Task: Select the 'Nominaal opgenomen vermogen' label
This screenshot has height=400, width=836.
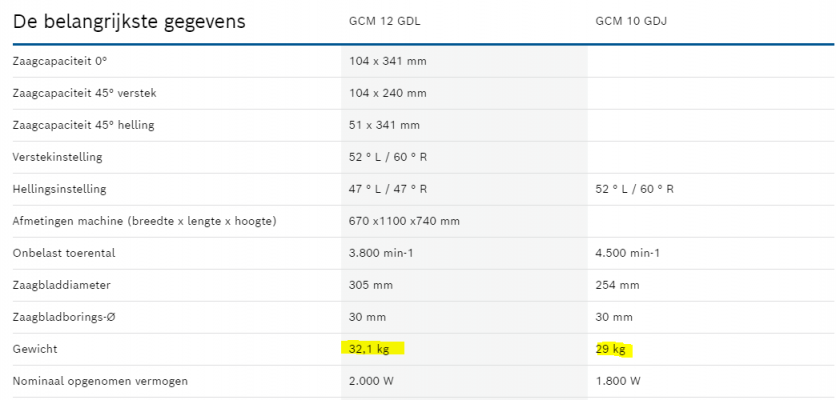Action: (x=100, y=381)
